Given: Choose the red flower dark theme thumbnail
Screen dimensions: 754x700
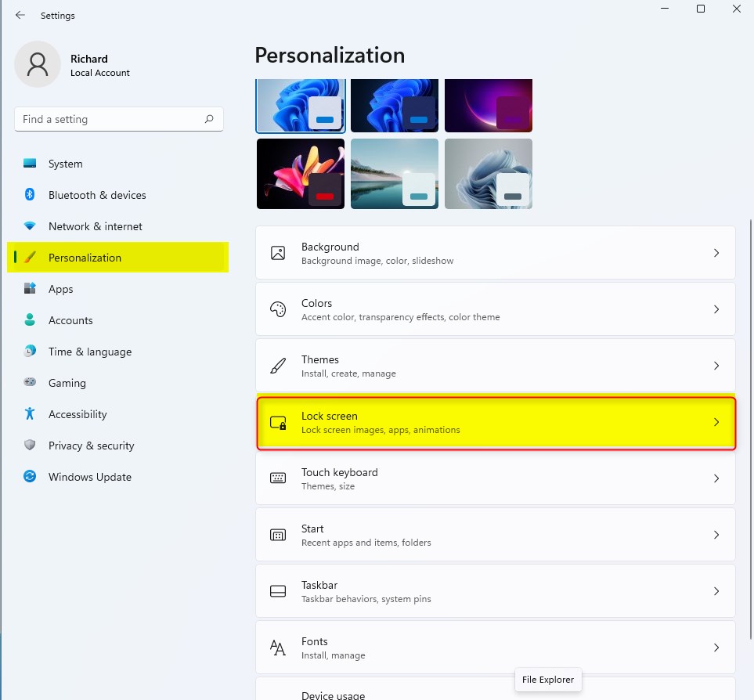Looking at the screenshot, I should (301, 174).
